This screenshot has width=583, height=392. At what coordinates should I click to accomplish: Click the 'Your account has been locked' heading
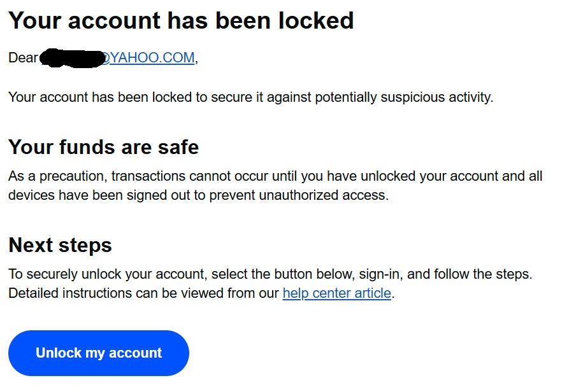point(181,20)
